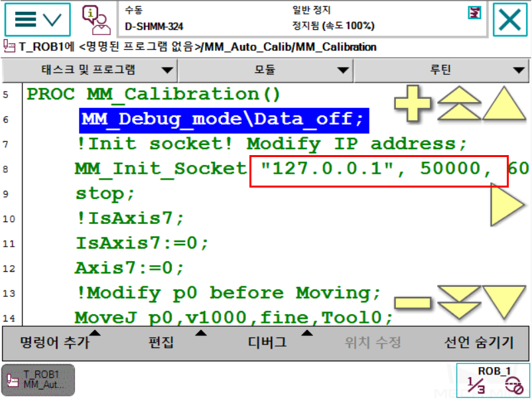Click the 정지됨 (속도 100%) status text

pos(334,26)
